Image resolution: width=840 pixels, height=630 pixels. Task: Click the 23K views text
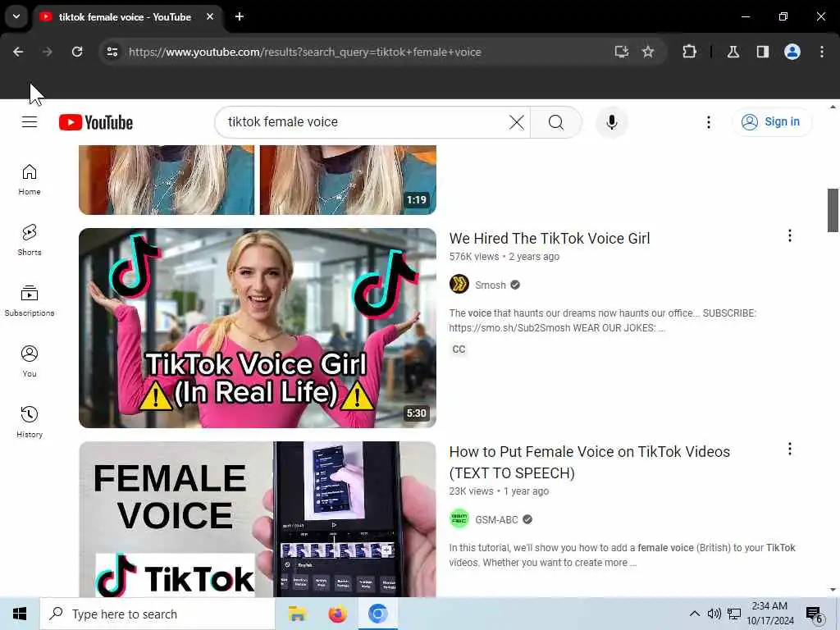pyautogui.click(x=471, y=491)
